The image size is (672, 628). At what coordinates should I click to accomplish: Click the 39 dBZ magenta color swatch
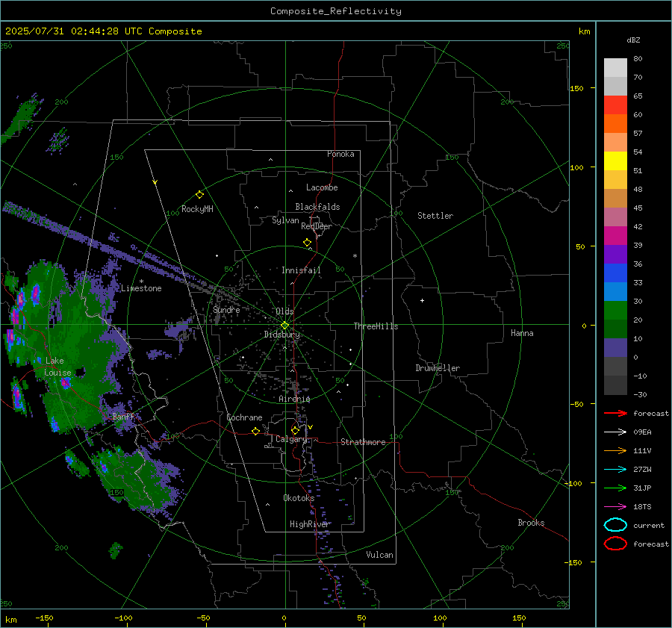pyautogui.click(x=615, y=236)
